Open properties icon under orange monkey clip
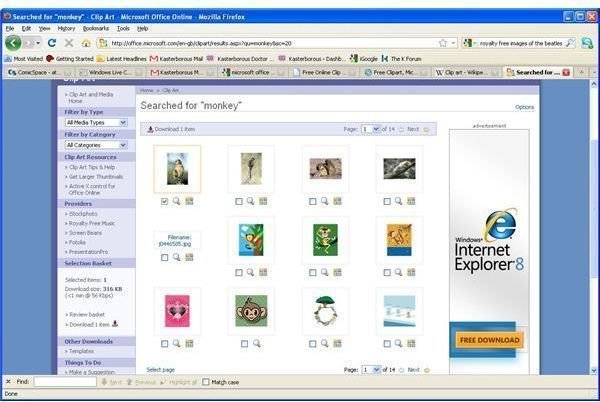The image size is (600, 402). (411, 272)
